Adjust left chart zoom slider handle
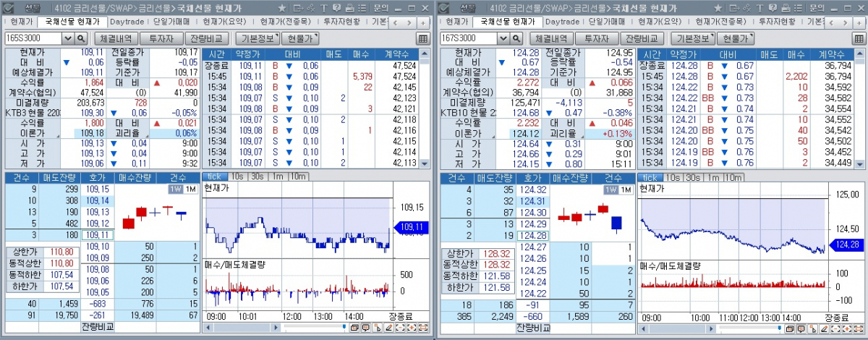Image resolution: width=868 pixels, height=340 pixels. pyautogui.click(x=344, y=326)
